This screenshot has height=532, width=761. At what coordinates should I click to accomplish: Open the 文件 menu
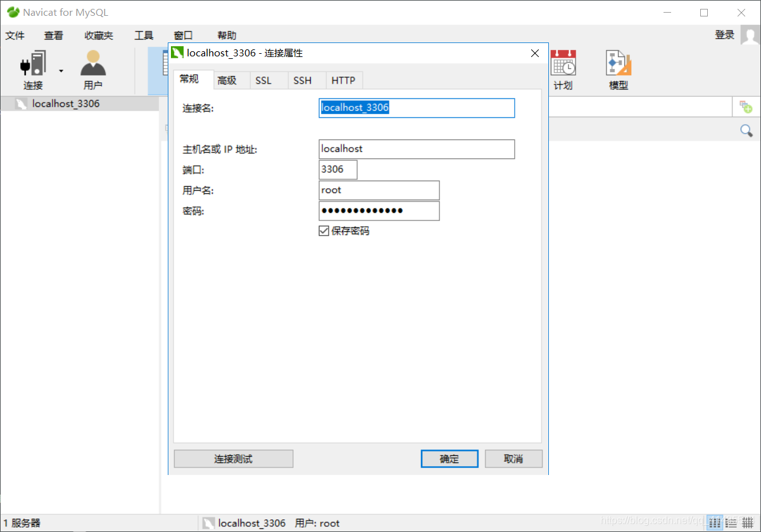(x=15, y=35)
